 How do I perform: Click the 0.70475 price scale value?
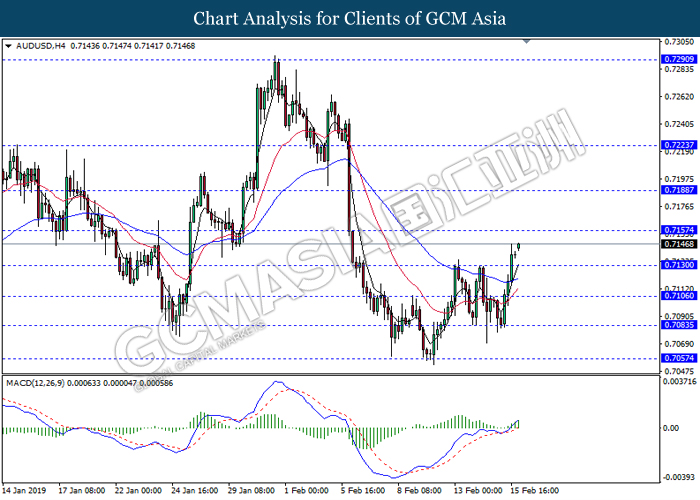[x=679, y=371]
